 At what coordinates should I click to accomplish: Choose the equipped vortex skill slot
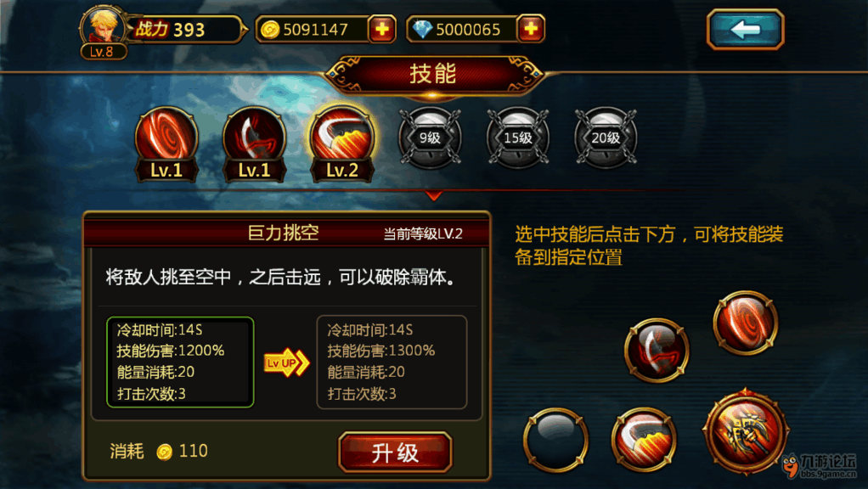746,323
